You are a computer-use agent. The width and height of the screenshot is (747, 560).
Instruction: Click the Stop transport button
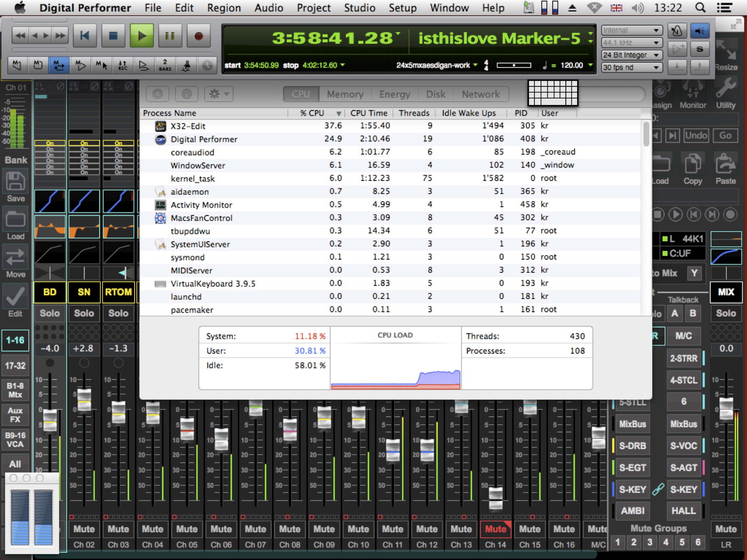[x=113, y=36]
